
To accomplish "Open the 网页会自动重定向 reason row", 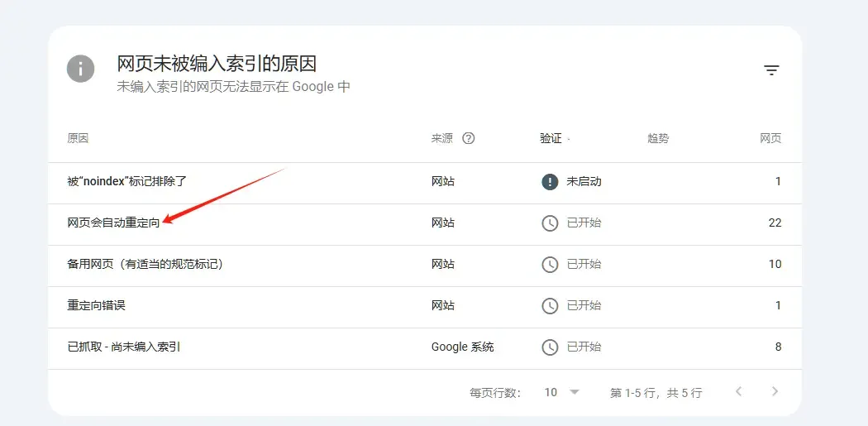I will 425,224.
